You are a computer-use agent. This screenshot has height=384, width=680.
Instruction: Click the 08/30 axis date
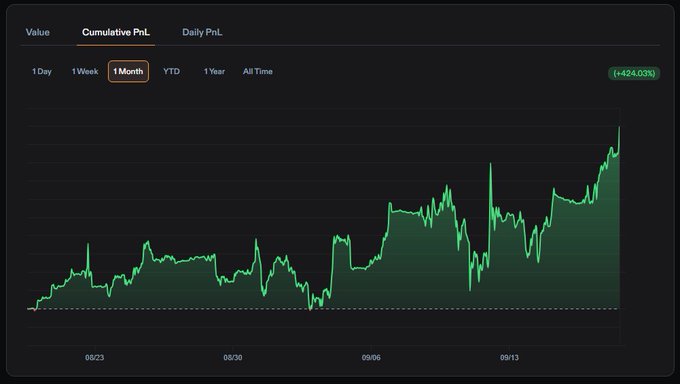coord(233,358)
